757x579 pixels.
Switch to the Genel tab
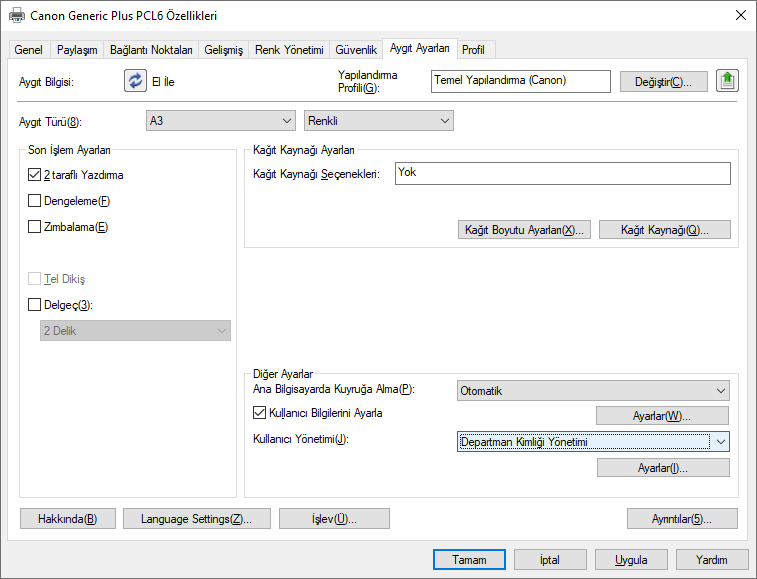pos(28,50)
